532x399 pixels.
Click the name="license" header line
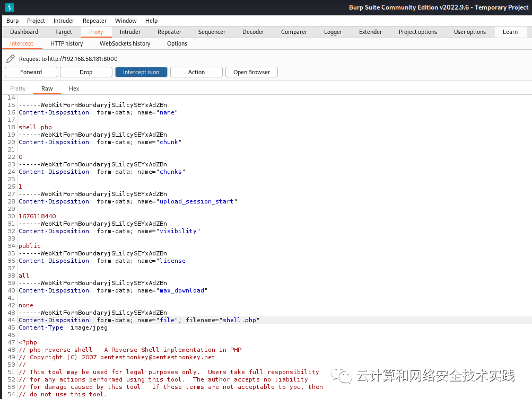point(104,261)
